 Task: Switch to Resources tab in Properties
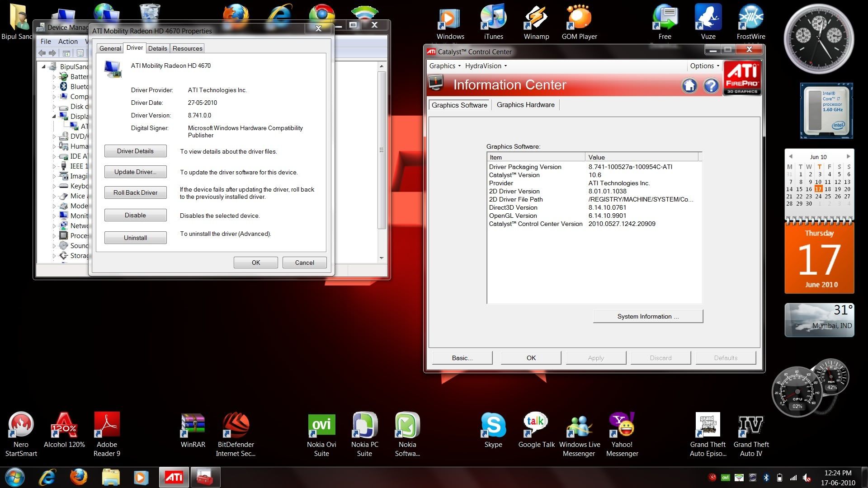click(x=187, y=48)
